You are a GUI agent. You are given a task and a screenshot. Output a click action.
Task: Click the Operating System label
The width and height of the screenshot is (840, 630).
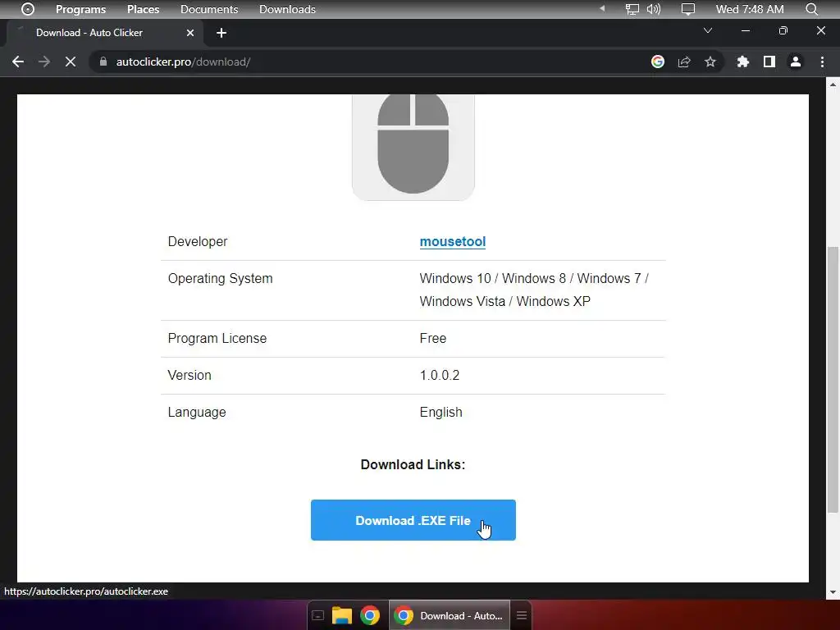(220, 279)
